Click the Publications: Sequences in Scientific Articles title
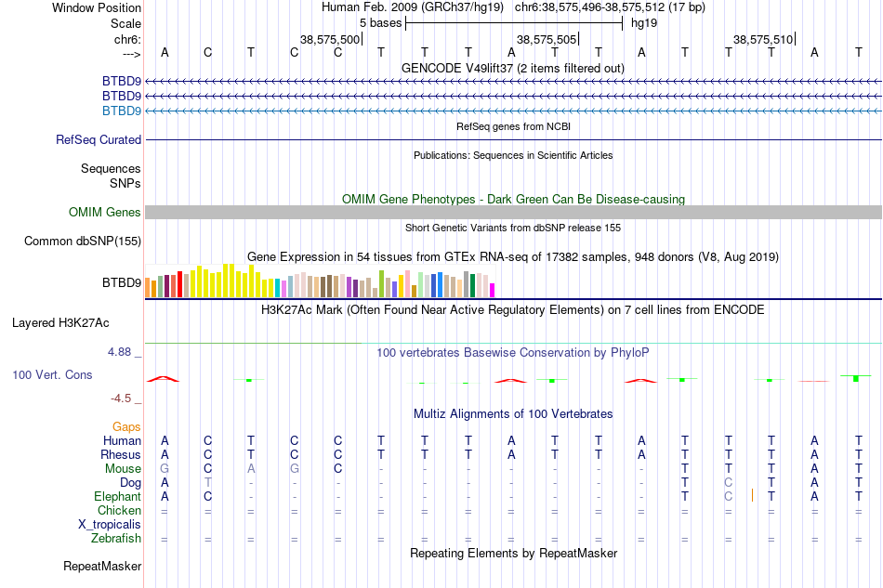The height and width of the screenshot is (588, 883). click(513, 155)
